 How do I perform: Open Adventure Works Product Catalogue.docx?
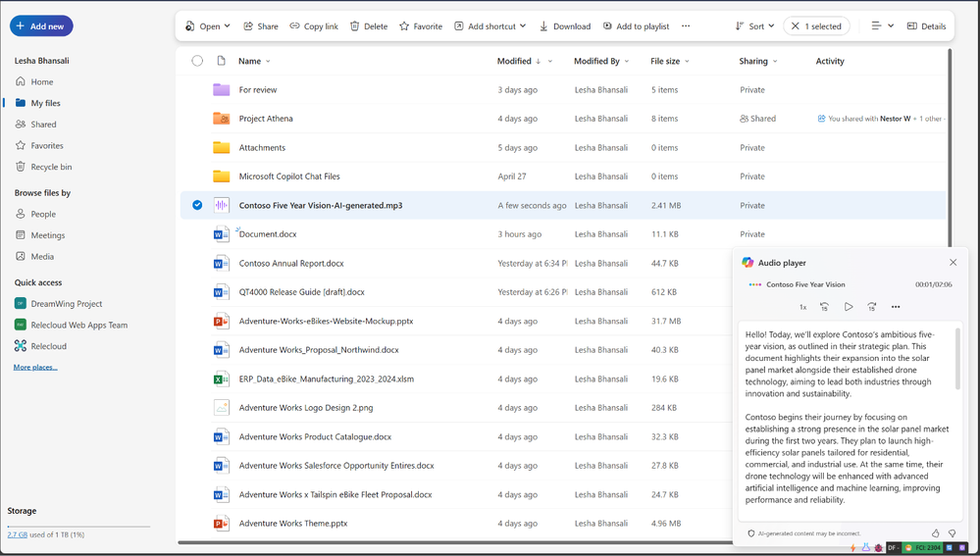(315, 436)
